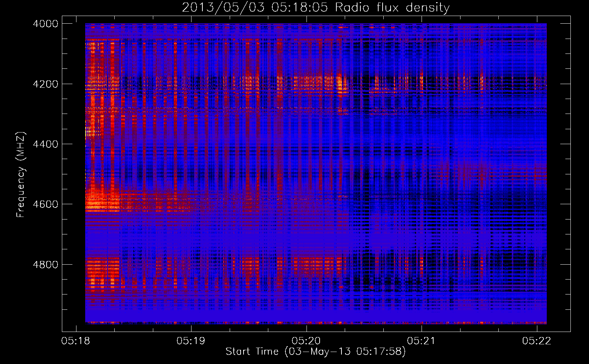This screenshot has width=589, height=364.
Task: Select the 4600 frequency tick label
Action: (x=46, y=204)
